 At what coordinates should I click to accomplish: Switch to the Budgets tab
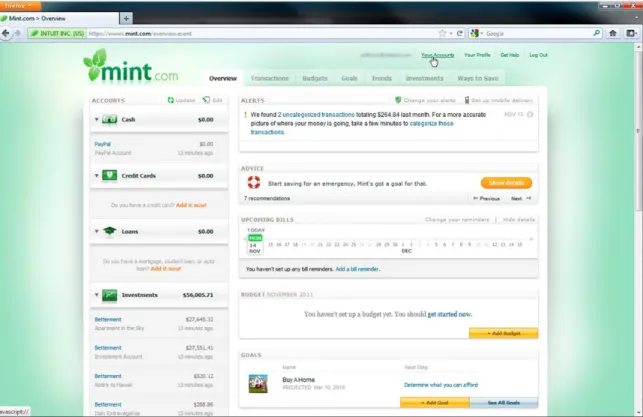(x=315, y=78)
